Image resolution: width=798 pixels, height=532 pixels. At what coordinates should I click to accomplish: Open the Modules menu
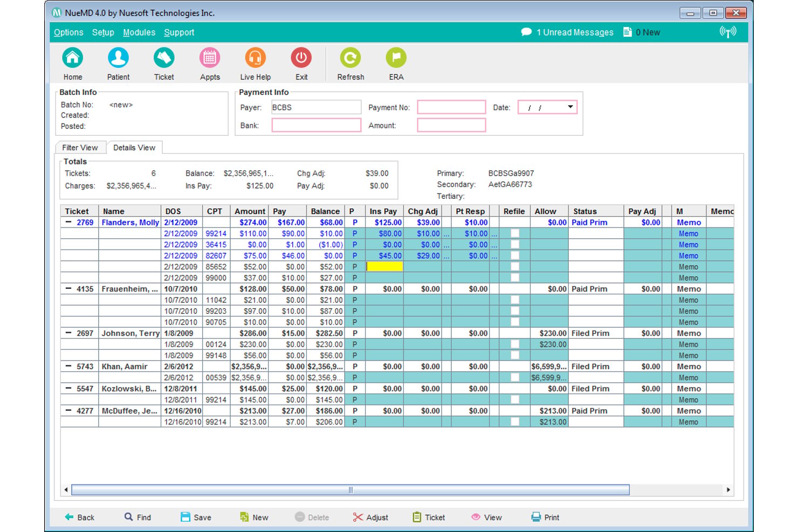point(139,32)
